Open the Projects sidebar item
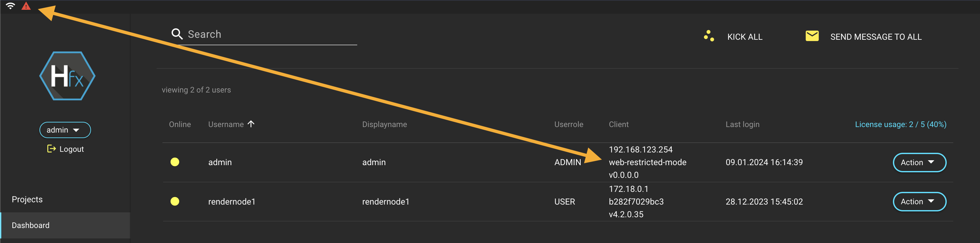The image size is (980, 243). pos(27,199)
